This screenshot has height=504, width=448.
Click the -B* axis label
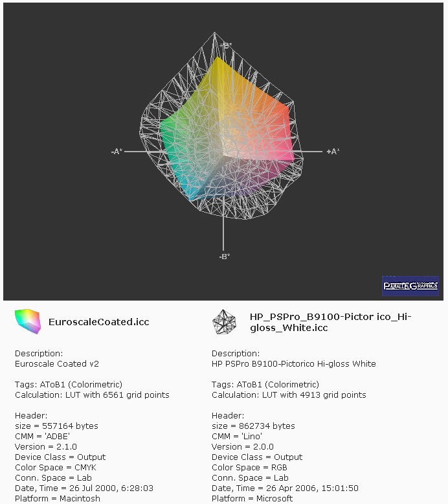225,257
